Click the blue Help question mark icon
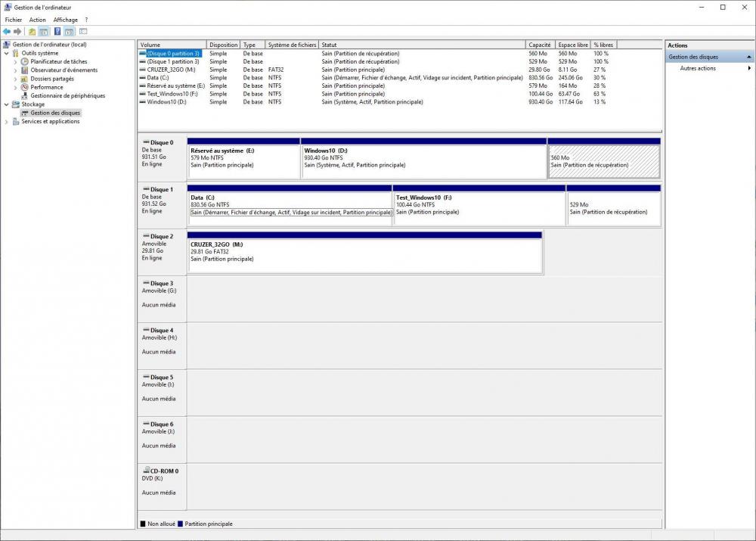Screen dimensions: 756x541 pos(57,32)
